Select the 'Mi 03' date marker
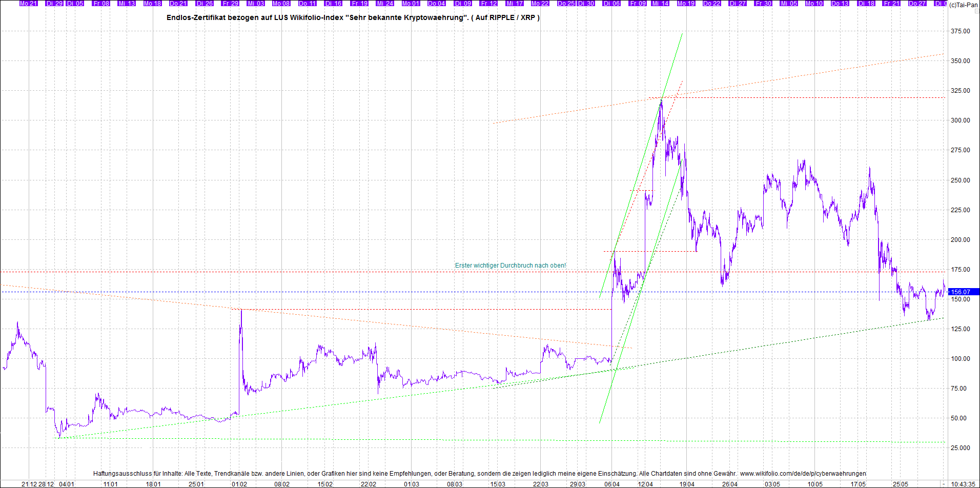 256,3
